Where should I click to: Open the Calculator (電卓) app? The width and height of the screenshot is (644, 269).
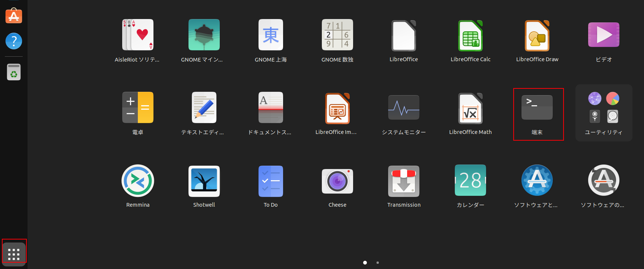138,107
